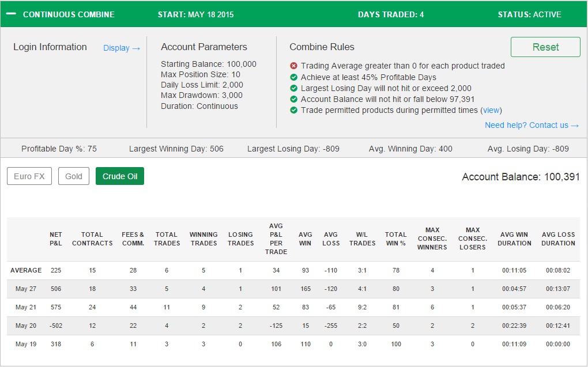Switch to the Gold tab
The image size is (588, 367).
pyautogui.click(x=74, y=176)
